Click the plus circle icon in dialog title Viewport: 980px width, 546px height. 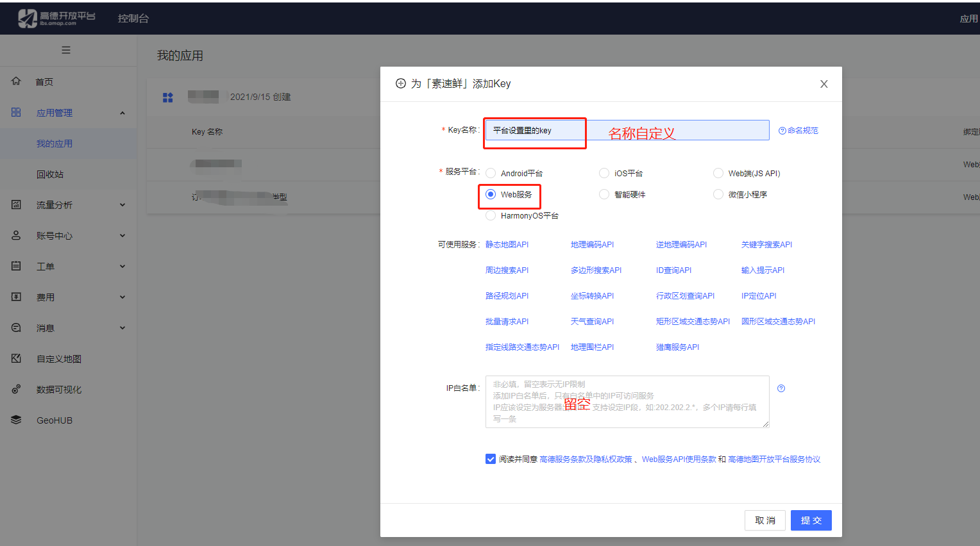(401, 83)
